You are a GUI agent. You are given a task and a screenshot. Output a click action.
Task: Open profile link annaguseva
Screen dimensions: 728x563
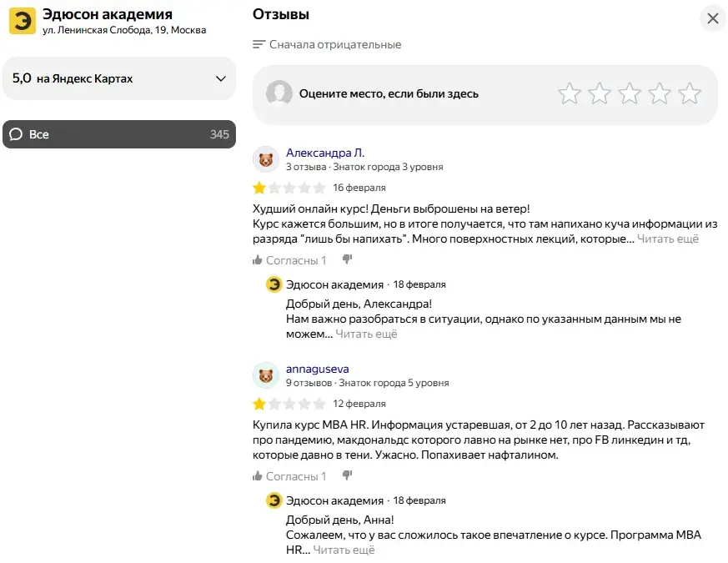pyautogui.click(x=318, y=369)
